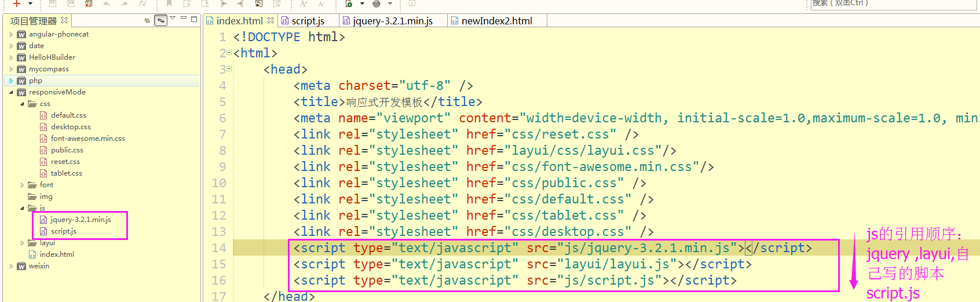Switch to the jquery-3.2.1.min.js editor tab
The image size is (980, 302).
tap(393, 21)
